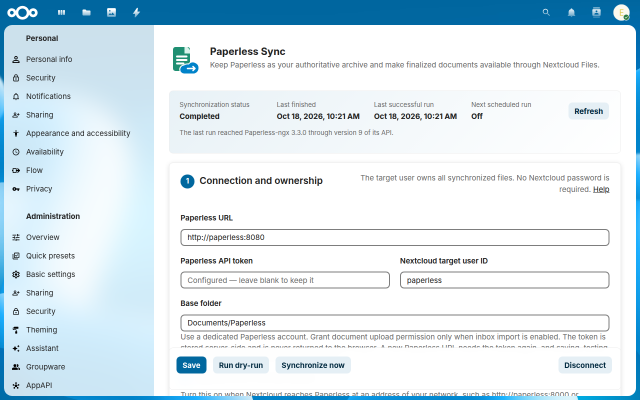Click the Theming paint roller icon
This screenshot has width=640, height=400.
[16, 330]
